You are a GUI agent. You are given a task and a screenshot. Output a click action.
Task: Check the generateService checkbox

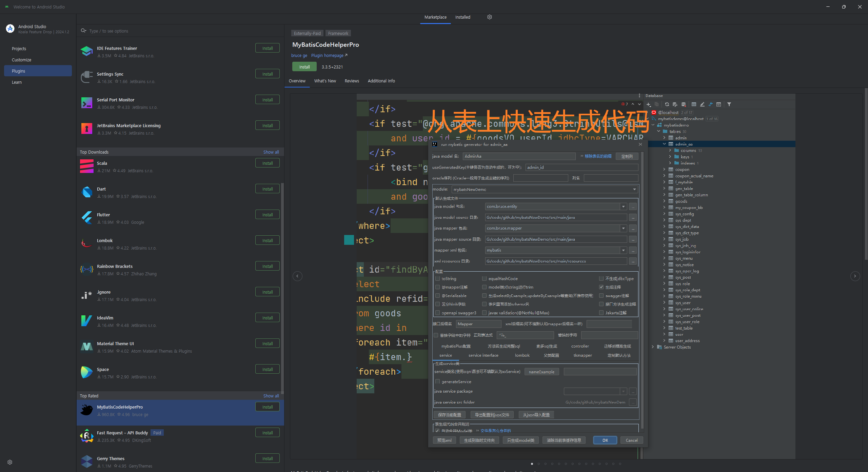pyautogui.click(x=437, y=381)
